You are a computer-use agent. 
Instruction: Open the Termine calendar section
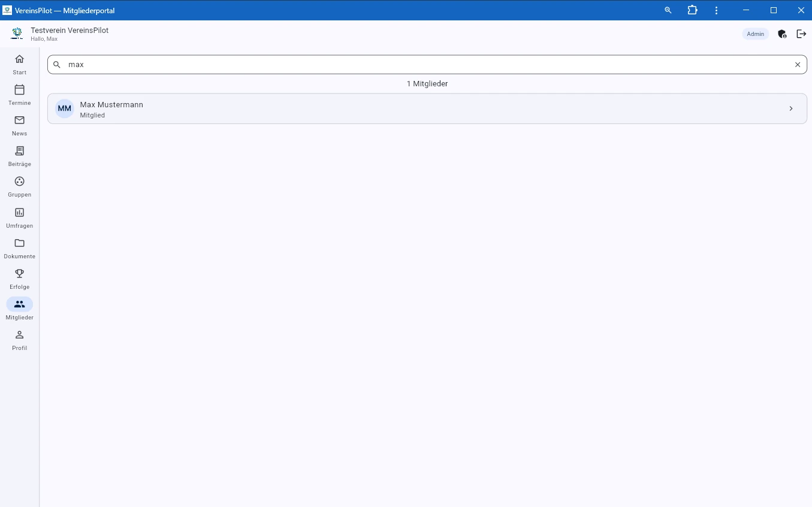[x=19, y=95]
